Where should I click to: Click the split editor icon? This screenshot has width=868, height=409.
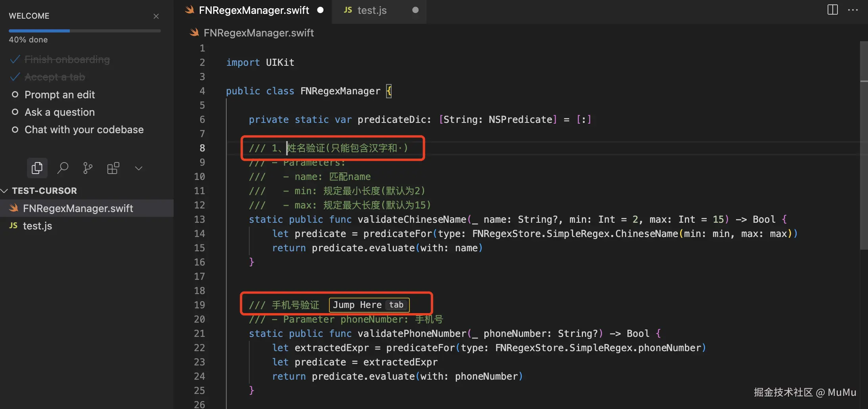pyautogui.click(x=833, y=10)
